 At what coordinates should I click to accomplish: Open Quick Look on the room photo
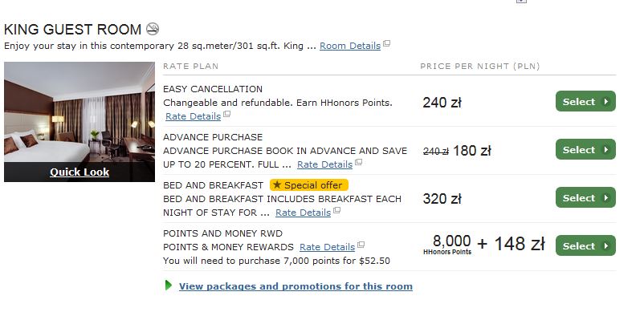(79, 172)
